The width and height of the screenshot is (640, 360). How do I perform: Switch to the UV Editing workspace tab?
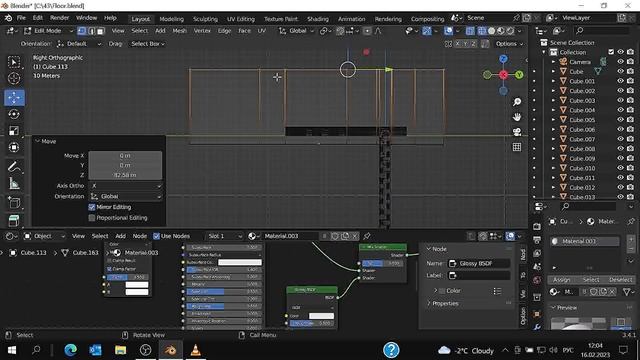[240, 19]
